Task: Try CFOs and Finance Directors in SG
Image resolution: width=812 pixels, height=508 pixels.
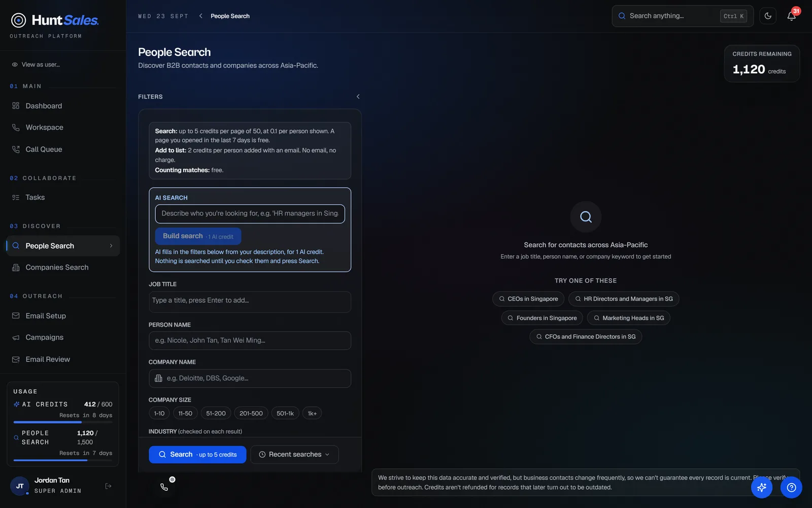Action: (x=586, y=337)
